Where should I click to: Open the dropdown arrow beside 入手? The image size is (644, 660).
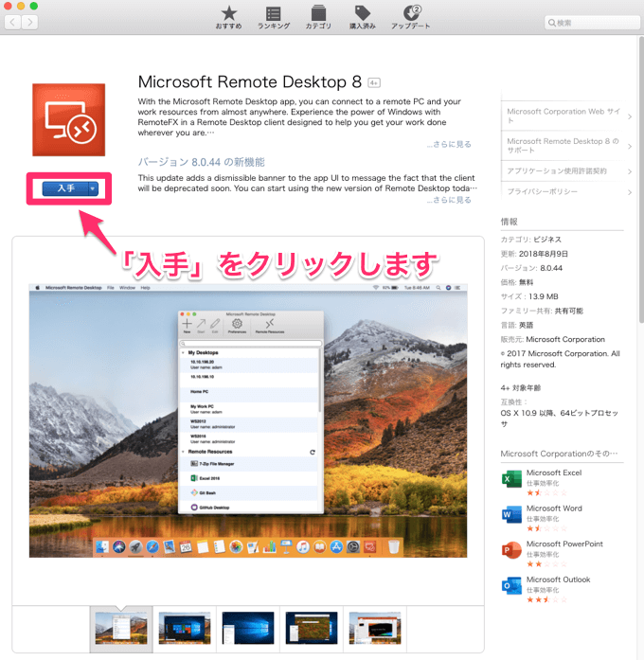[x=93, y=188]
